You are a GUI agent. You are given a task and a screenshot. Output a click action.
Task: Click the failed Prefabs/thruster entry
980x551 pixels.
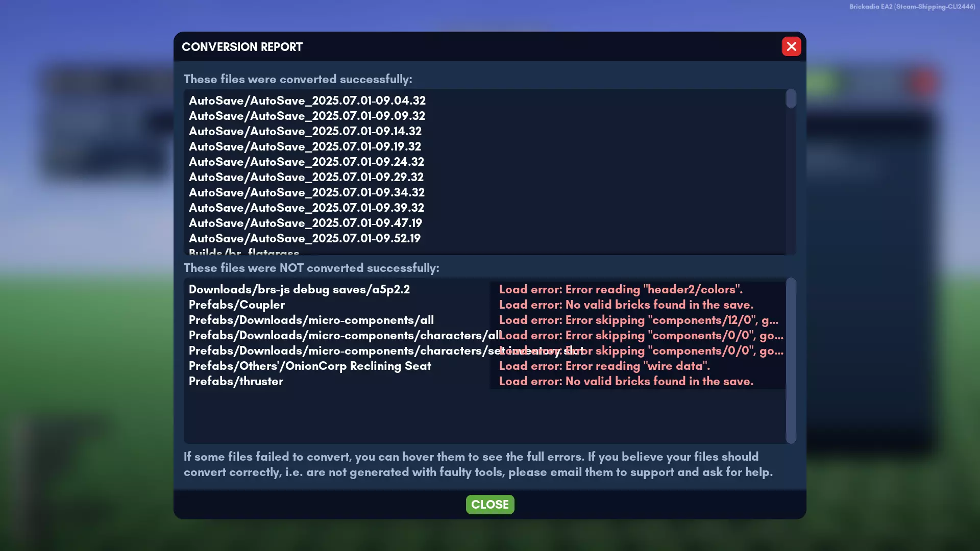(236, 381)
